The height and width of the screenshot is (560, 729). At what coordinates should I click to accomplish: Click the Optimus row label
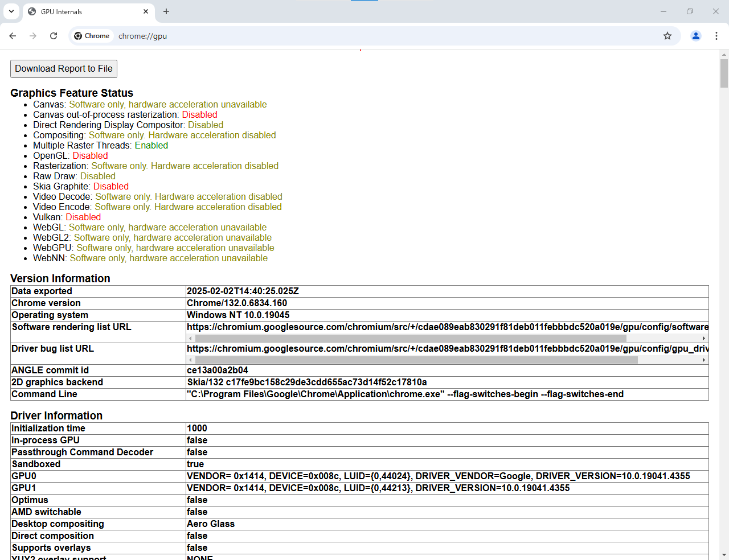click(x=30, y=500)
